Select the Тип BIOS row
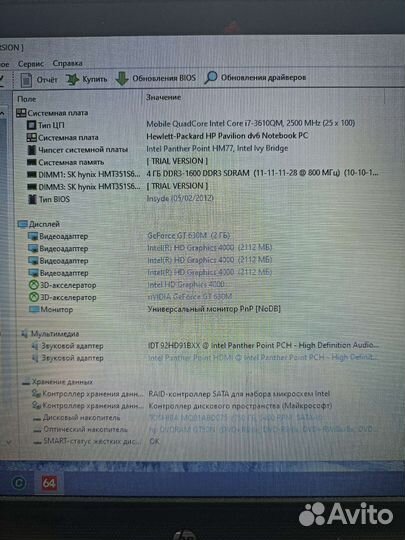The image size is (405, 540). point(121,199)
